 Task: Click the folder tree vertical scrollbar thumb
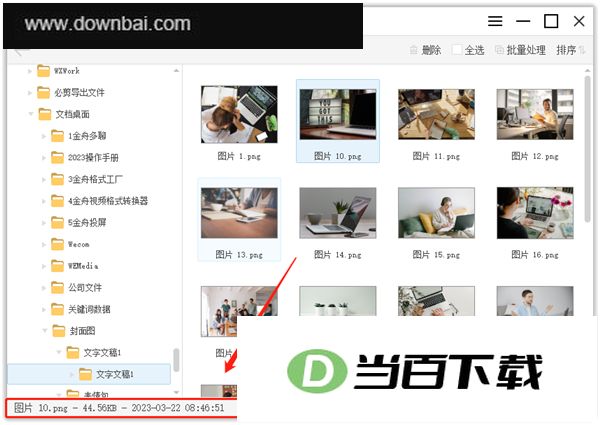pos(176,360)
